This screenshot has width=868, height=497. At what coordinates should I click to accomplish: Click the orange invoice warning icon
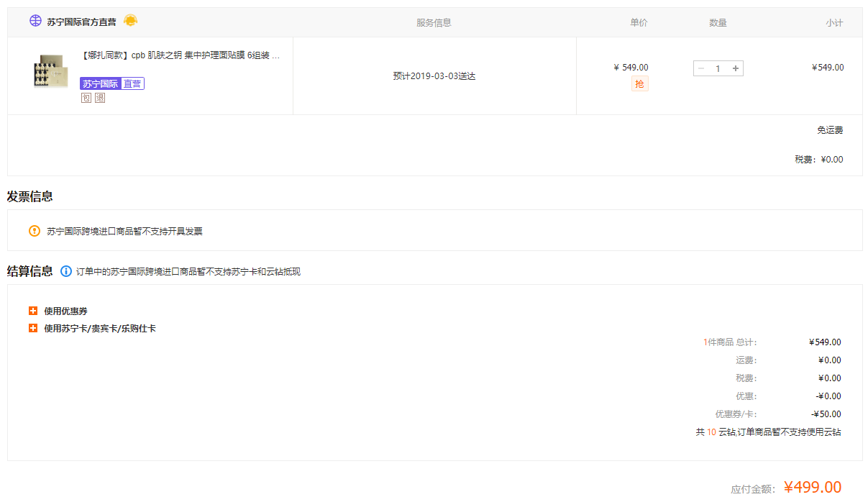tap(35, 231)
